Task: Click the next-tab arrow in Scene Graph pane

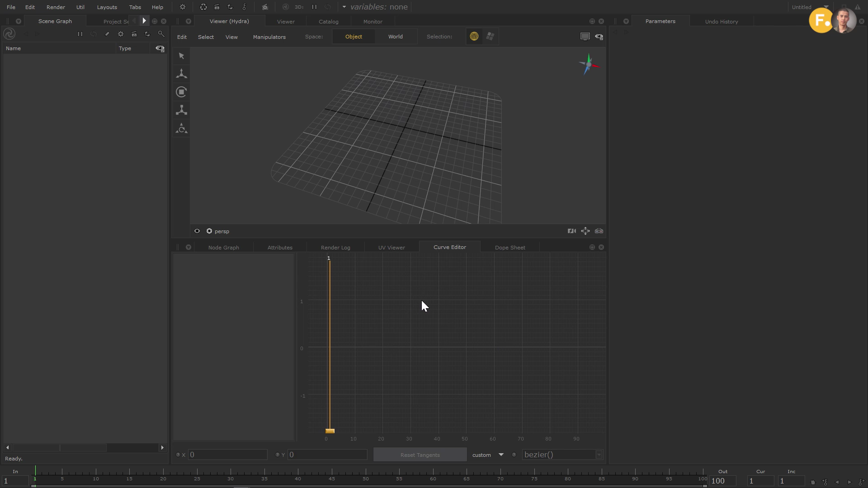Action: pos(144,21)
